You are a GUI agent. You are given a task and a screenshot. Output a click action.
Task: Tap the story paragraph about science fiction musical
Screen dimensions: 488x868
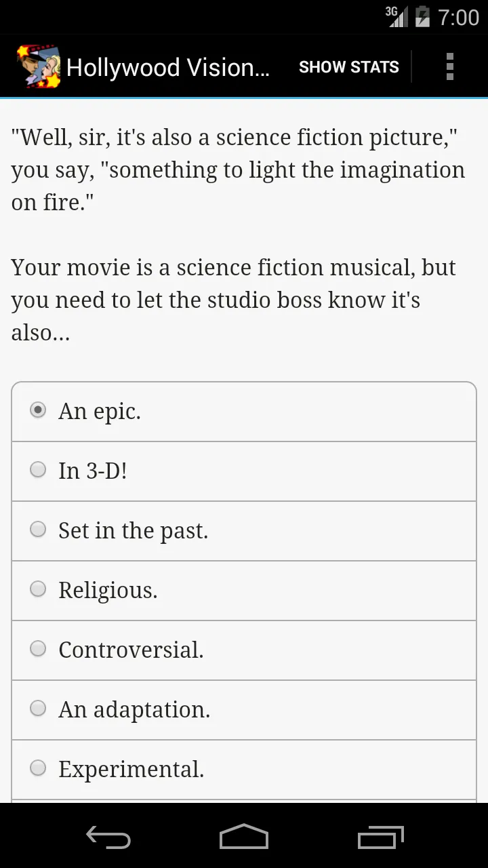[233, 300]
